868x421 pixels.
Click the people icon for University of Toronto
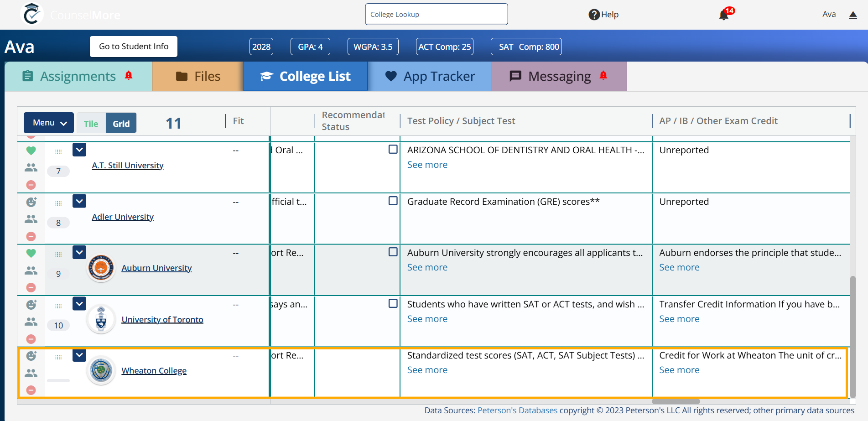[x=31, y=322]
